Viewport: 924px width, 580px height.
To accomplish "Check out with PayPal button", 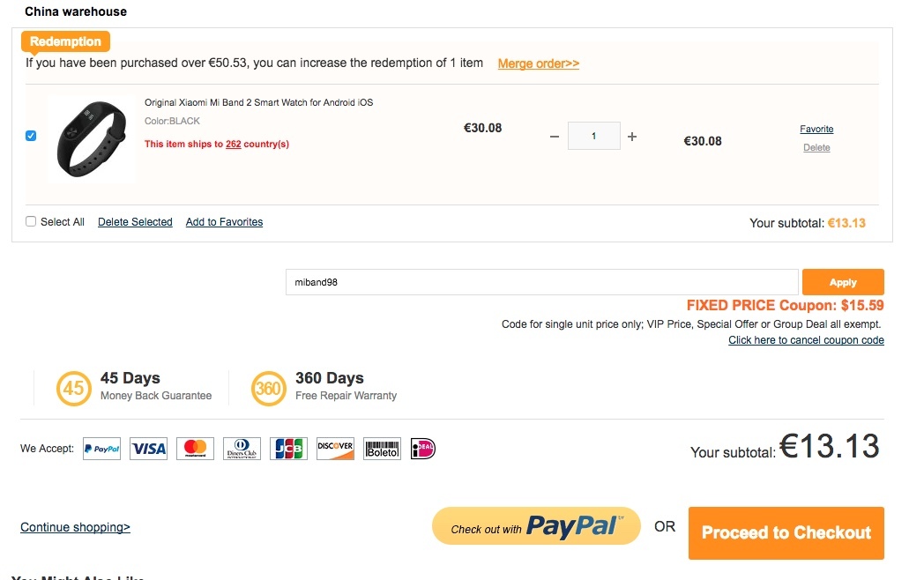I will coord(536,525).
